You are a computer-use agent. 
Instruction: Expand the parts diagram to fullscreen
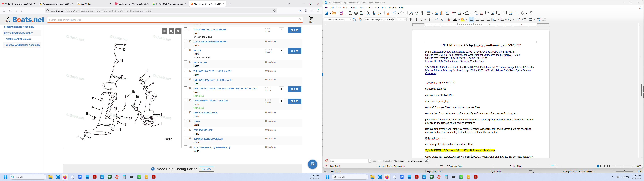pos(178,31)
